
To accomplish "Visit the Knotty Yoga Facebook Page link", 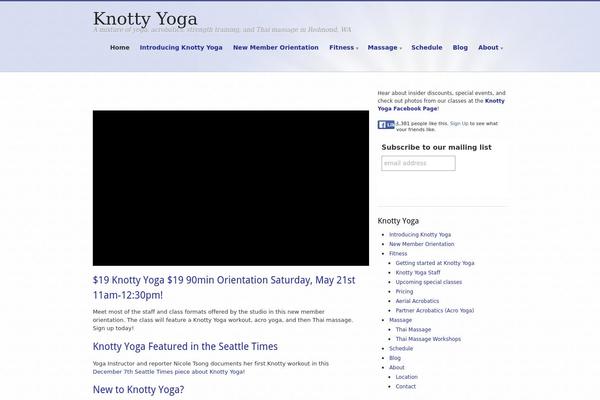I will (441, 105).
